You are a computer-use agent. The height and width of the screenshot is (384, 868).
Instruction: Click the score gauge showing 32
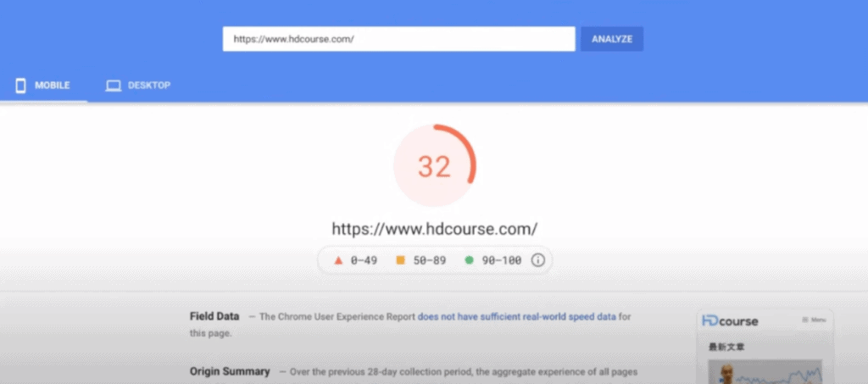(435, 165)
